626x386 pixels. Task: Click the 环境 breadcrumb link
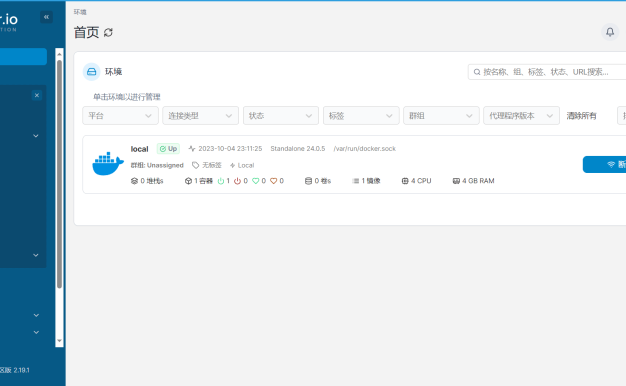[x=80, y=12]
